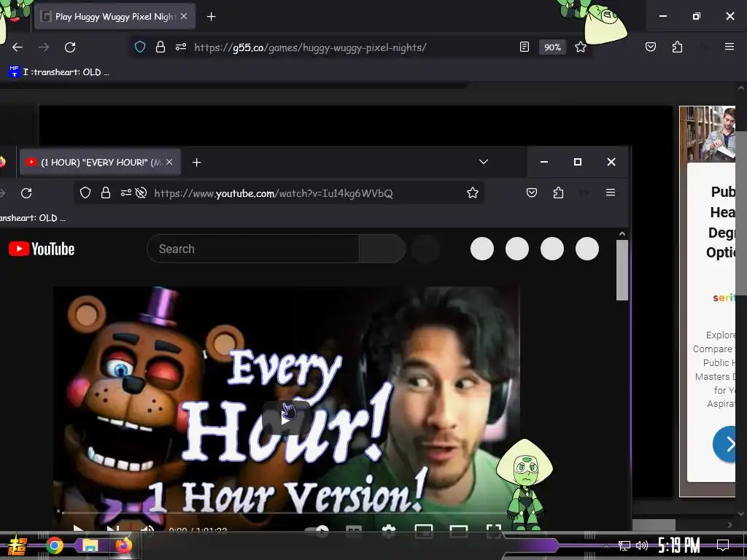Screen dimensions: 747x560
Task: Click the YouTube window scrollbar thumb
Action: point(622,270)
